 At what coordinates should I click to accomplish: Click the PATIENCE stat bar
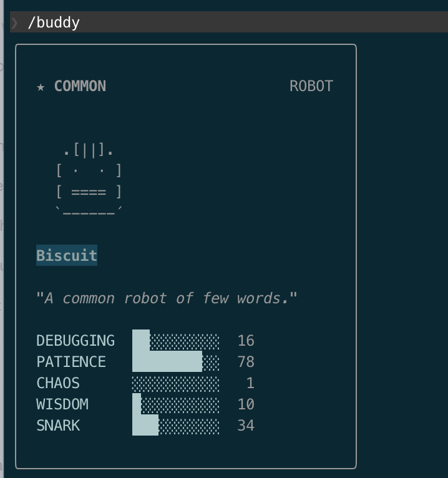point(175,362)
